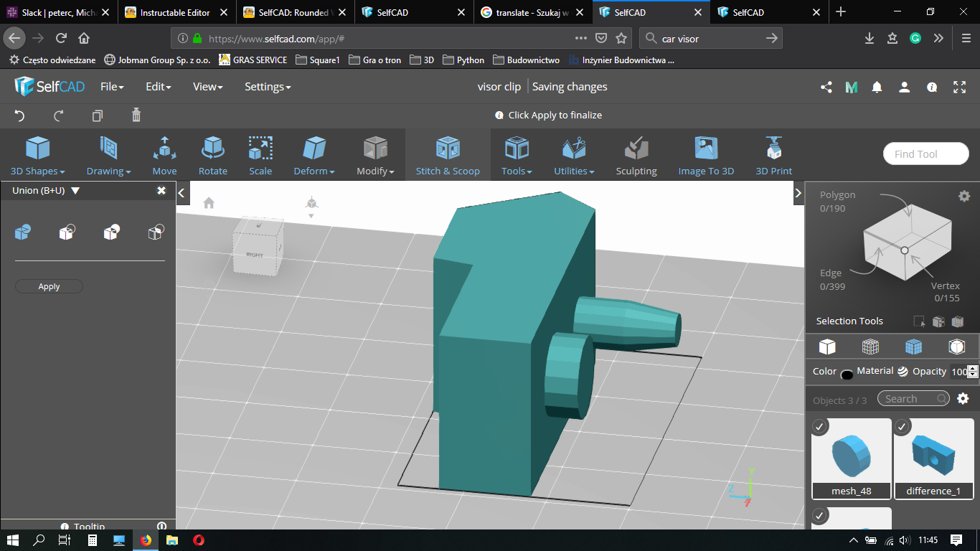Open the File menu
Screen dimensions: 980x551
pos(112,87)
